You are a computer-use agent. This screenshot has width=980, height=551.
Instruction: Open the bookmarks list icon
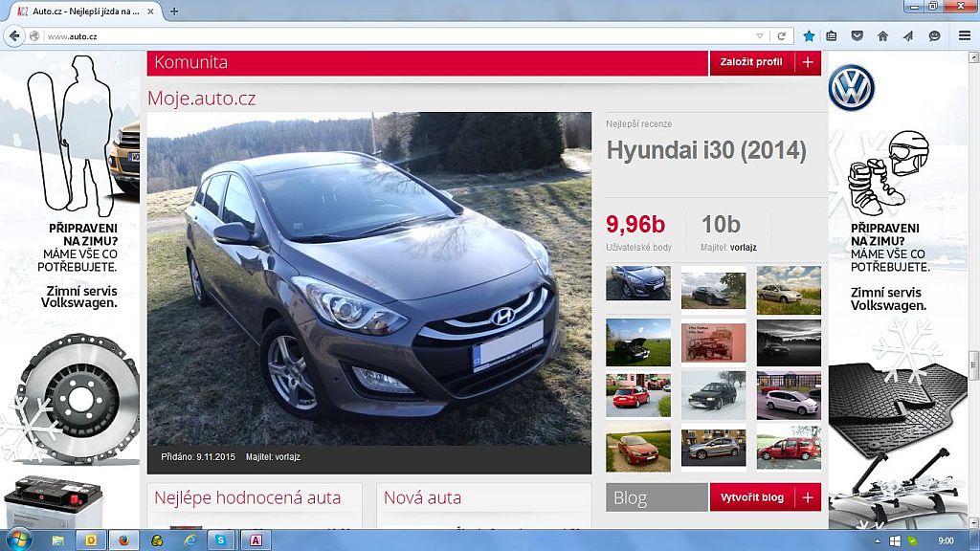pos(832,36)
